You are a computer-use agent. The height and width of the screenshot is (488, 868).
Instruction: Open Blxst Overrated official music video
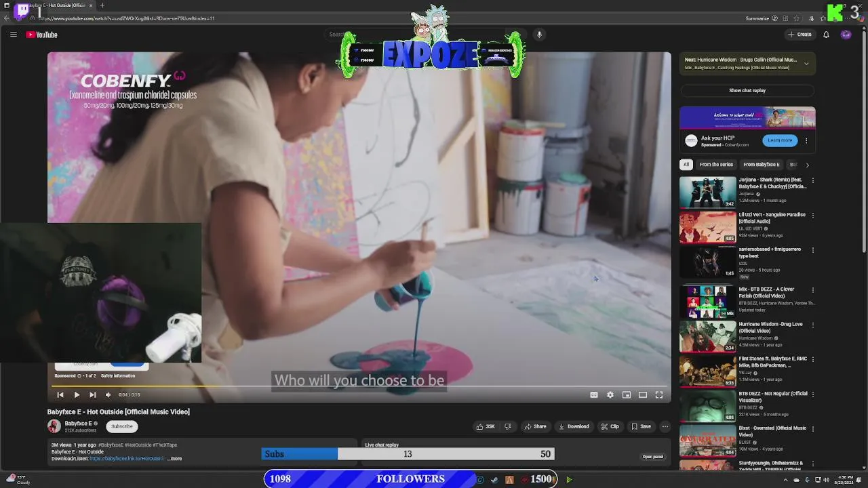[708, 440]
